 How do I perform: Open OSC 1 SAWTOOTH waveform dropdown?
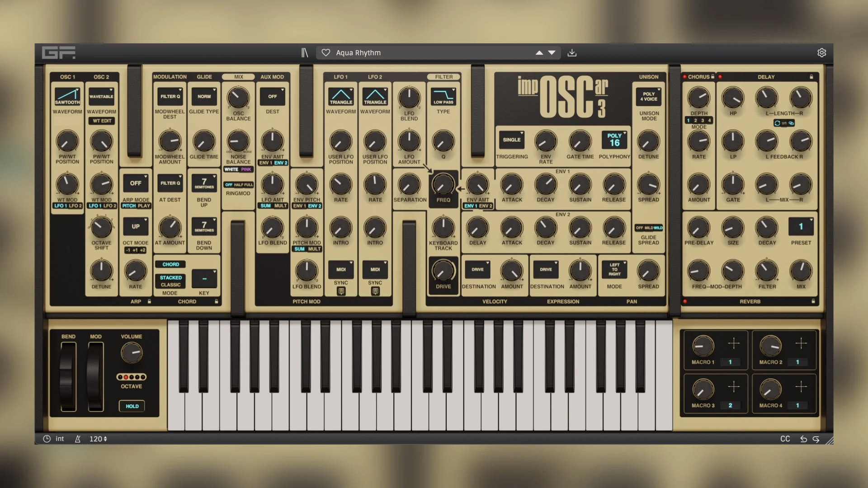(x=67, y=96)
